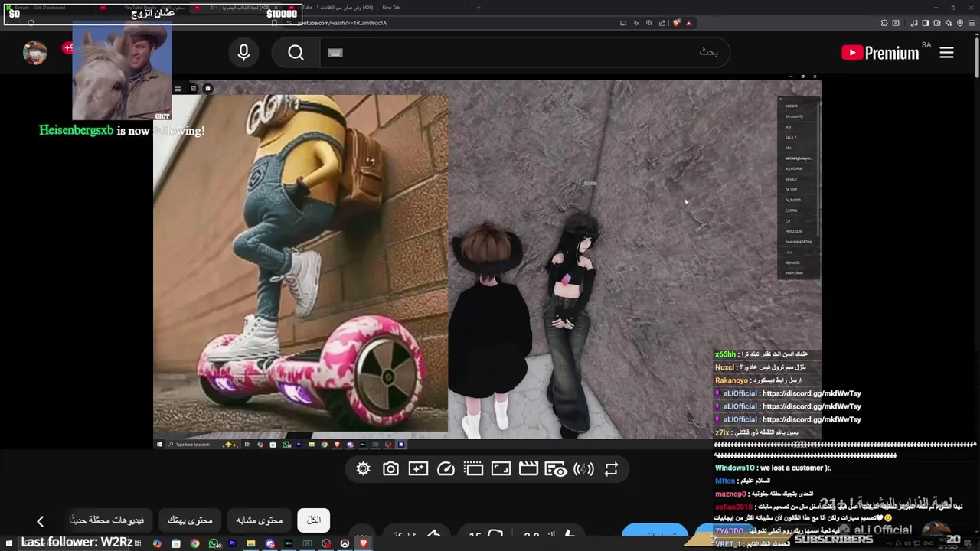Image resolution: width=980 pixels, height=551 pixels.
Task: Click the sparkle frame filter icon
Action: pyautogui.click(x=418, y=469)
